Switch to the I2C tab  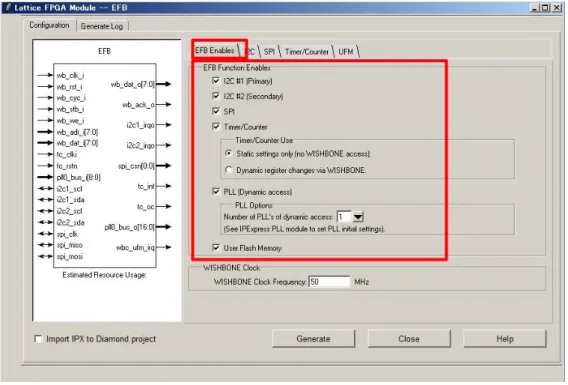coord(251,52)
